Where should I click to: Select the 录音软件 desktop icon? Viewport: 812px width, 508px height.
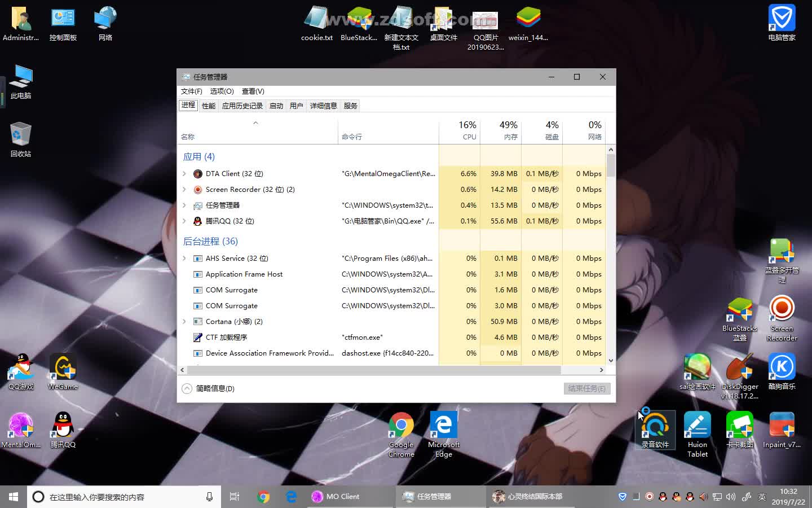(x=655, y=430)
